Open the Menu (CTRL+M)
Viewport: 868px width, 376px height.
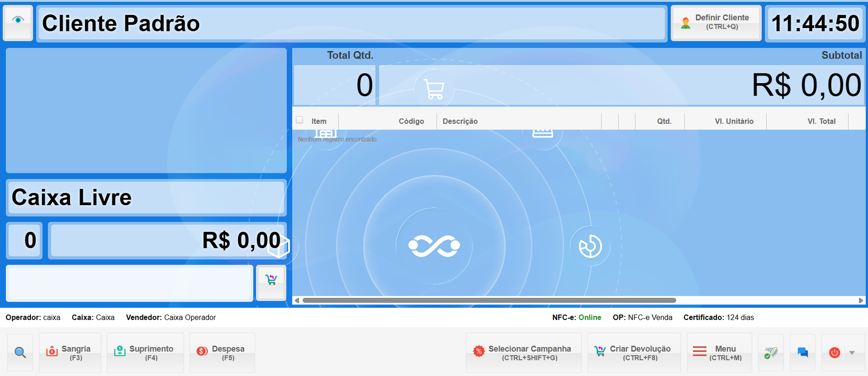point(719,352)
